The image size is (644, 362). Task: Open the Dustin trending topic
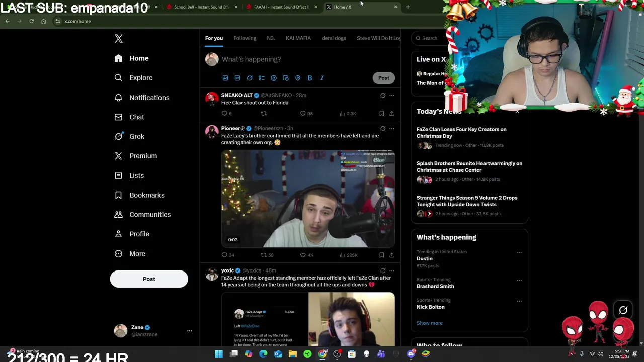[425, 259]
